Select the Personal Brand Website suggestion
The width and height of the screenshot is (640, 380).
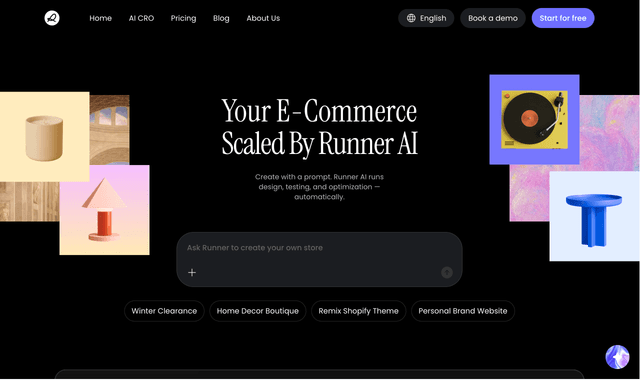463,311
